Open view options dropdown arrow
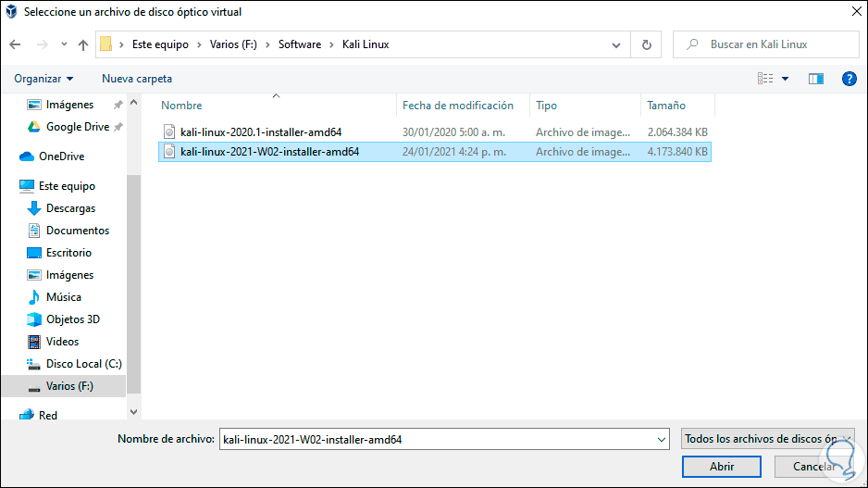Screen dimensions: 868x488 [785, 79]
